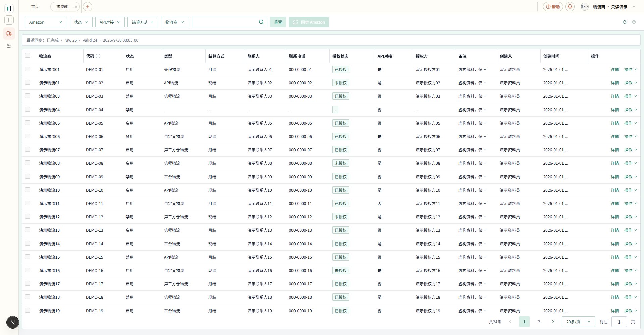
Task: Click the refresh icon above the table
Action: coord(625,22)
